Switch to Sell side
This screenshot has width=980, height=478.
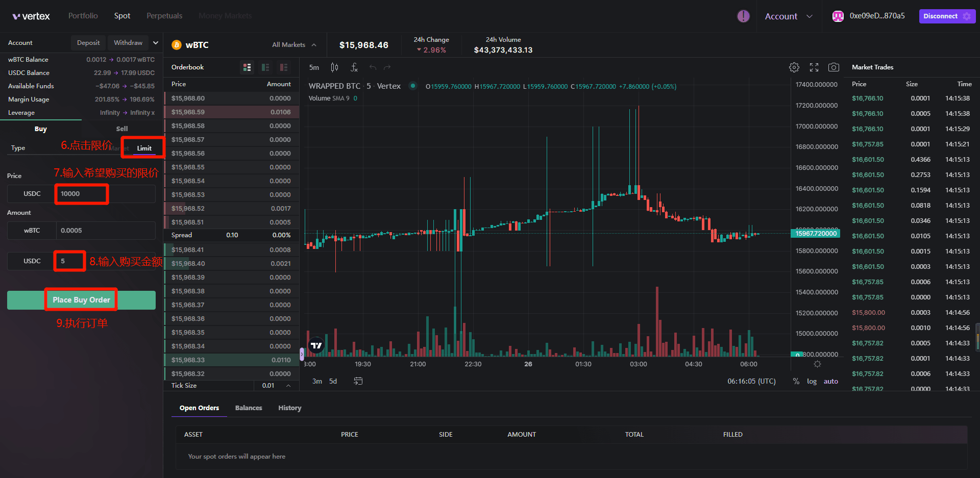tap(122, 129)
